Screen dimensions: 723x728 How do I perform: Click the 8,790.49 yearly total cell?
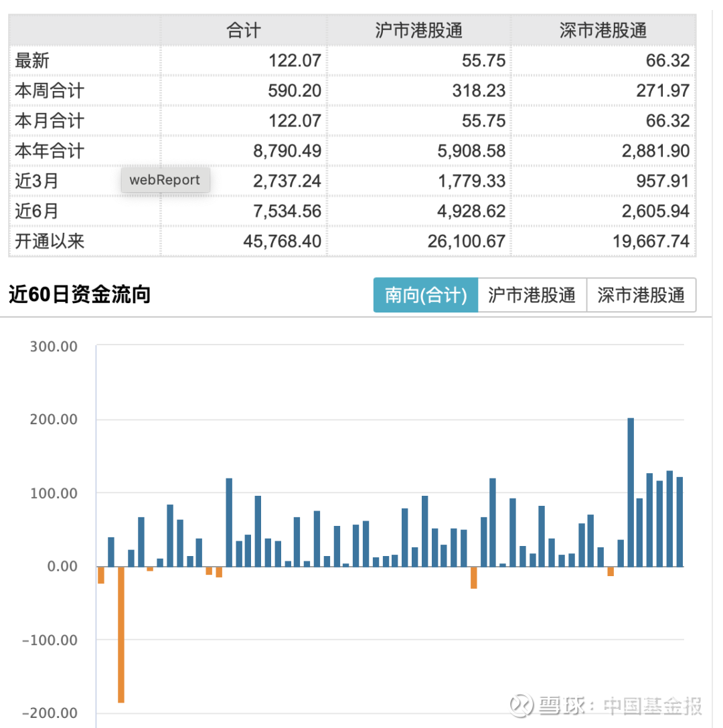tap(287, 151)
